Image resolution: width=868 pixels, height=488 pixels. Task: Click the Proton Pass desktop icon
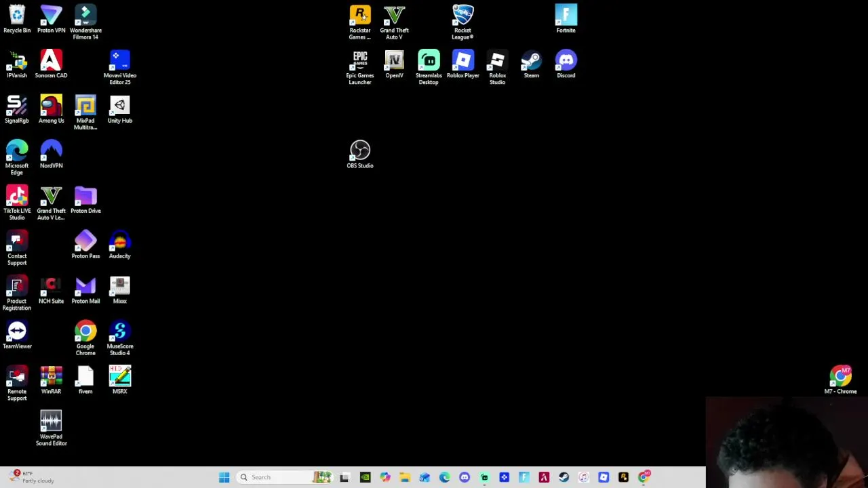pos(85,245)
